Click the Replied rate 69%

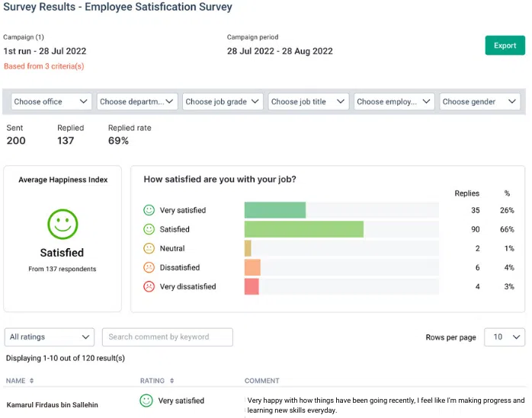click(118, 141)
